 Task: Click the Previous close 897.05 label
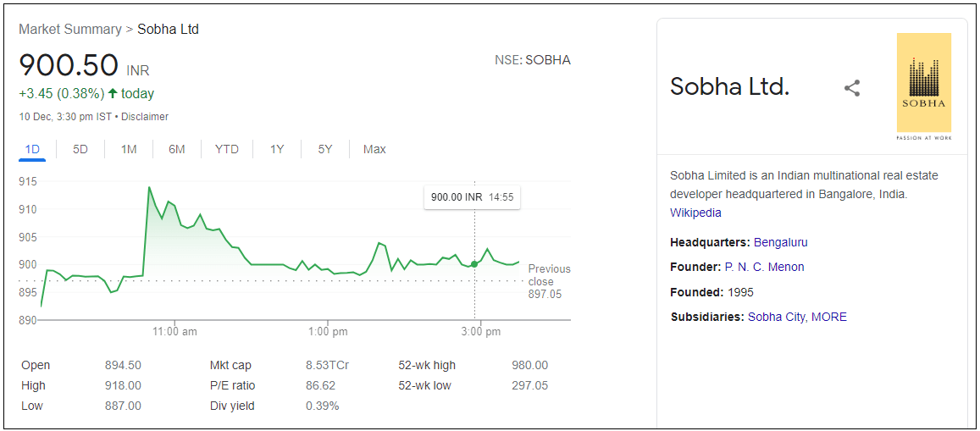[550, 281]
